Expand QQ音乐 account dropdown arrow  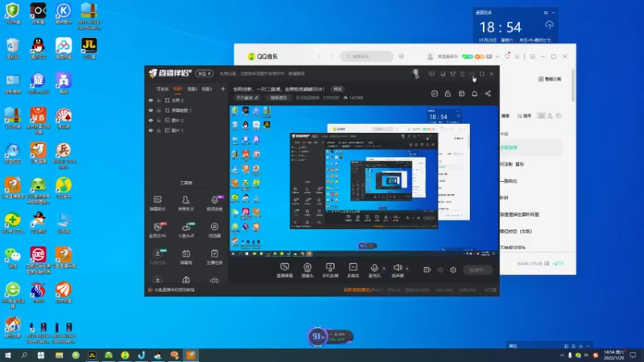click(497, 56)
